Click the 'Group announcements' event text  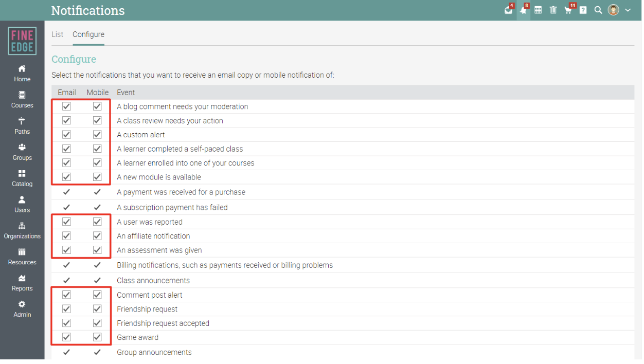(154, 352)
